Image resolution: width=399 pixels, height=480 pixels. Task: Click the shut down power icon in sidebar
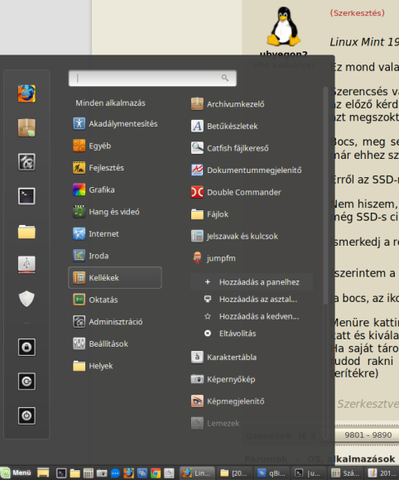[27, 415]
